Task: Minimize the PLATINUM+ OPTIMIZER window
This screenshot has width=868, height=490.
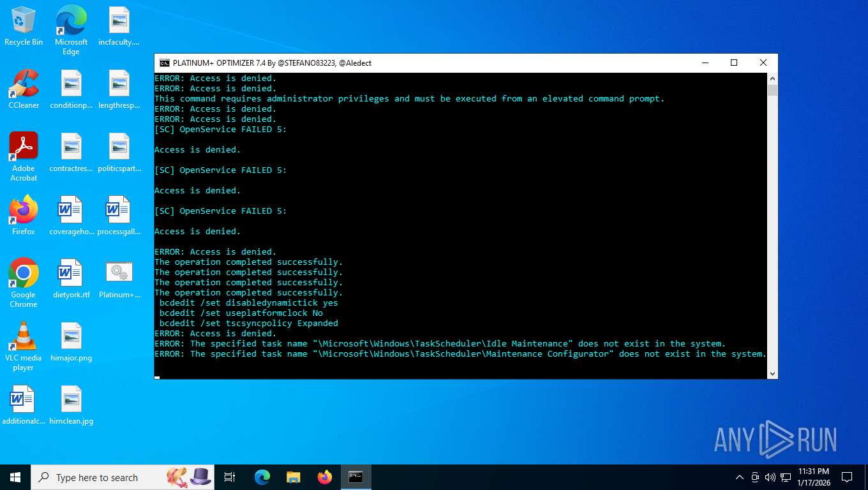Action: (705, 63)
